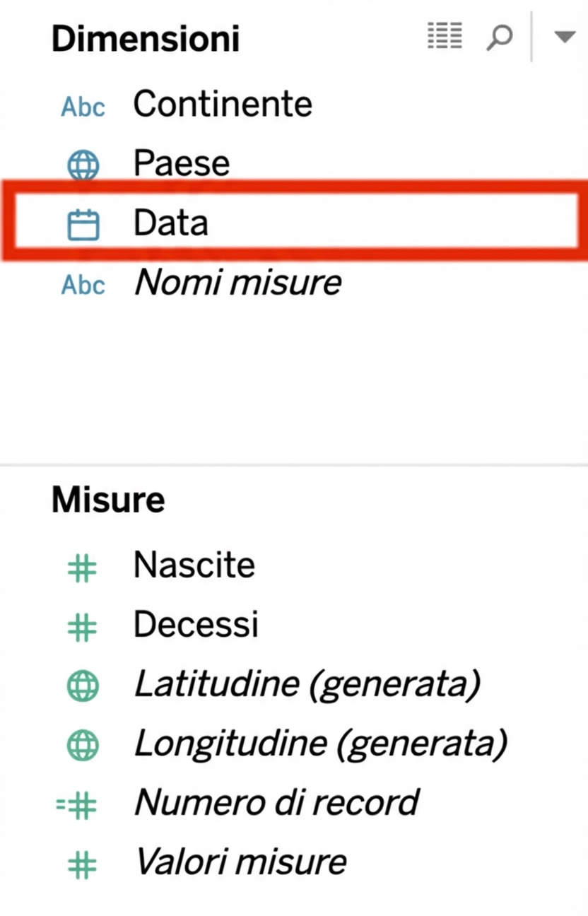The image size is (588, 916).
Task: Select the Nascite measure
Action: pyautogui.click(x=194, y=565)
